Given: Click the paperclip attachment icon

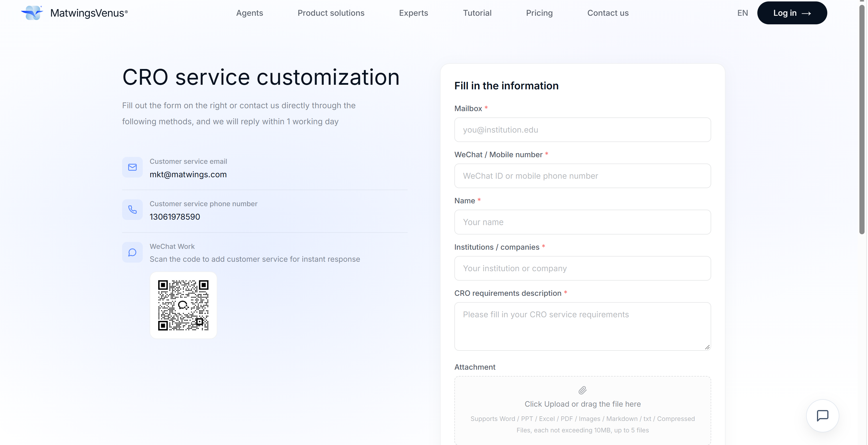Looking at the screenshot, I should (x=582, y=390).
